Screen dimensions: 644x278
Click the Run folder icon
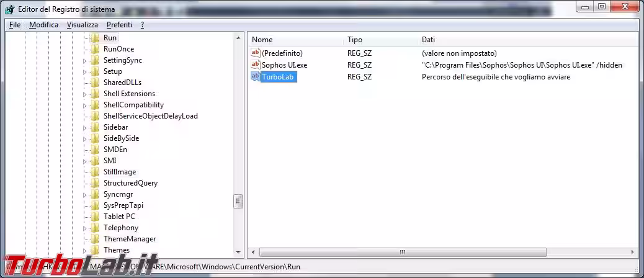[96, 38]
